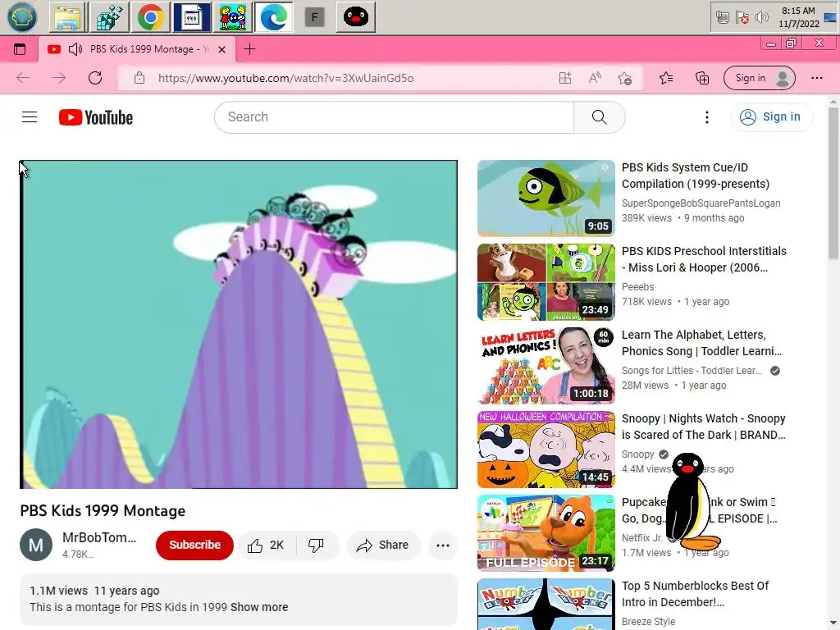Dislike the video with thumbs down

point(317,546)
